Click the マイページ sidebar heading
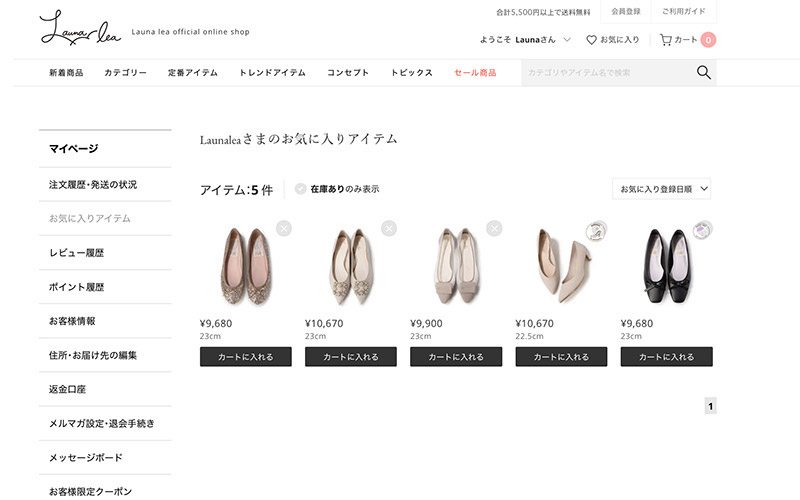 point(73,148)
